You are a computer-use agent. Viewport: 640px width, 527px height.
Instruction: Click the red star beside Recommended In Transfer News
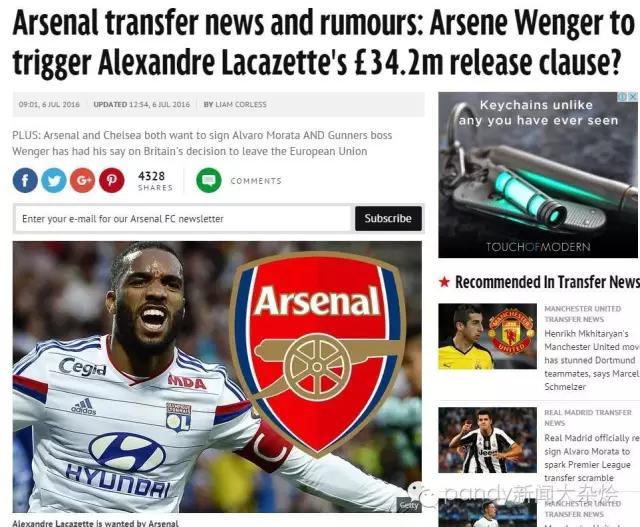coord(444,282)
